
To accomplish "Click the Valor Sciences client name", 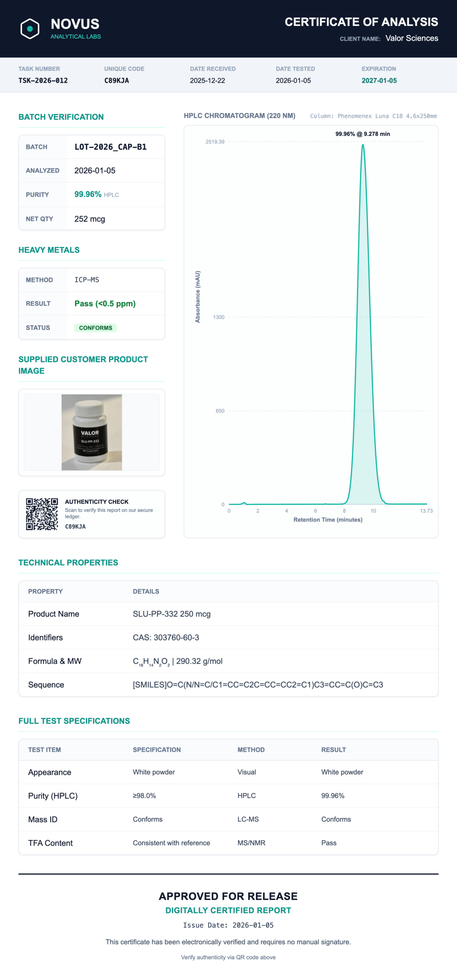I will (x=411, y=38).
